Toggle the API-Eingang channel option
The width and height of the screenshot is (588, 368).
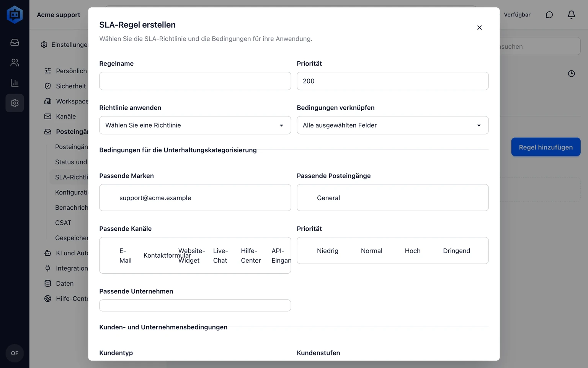(x=281, y=256)
